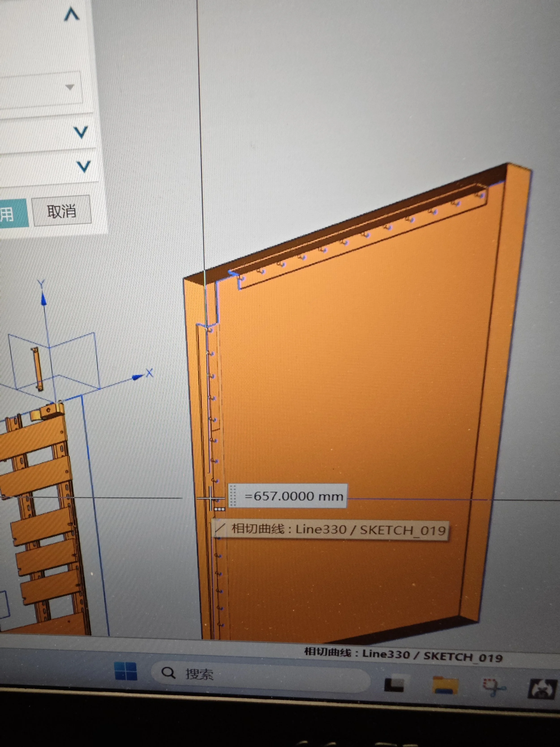
Task: Launch Snipping Tool from the taskbar
Action: [x=494, y=687]
